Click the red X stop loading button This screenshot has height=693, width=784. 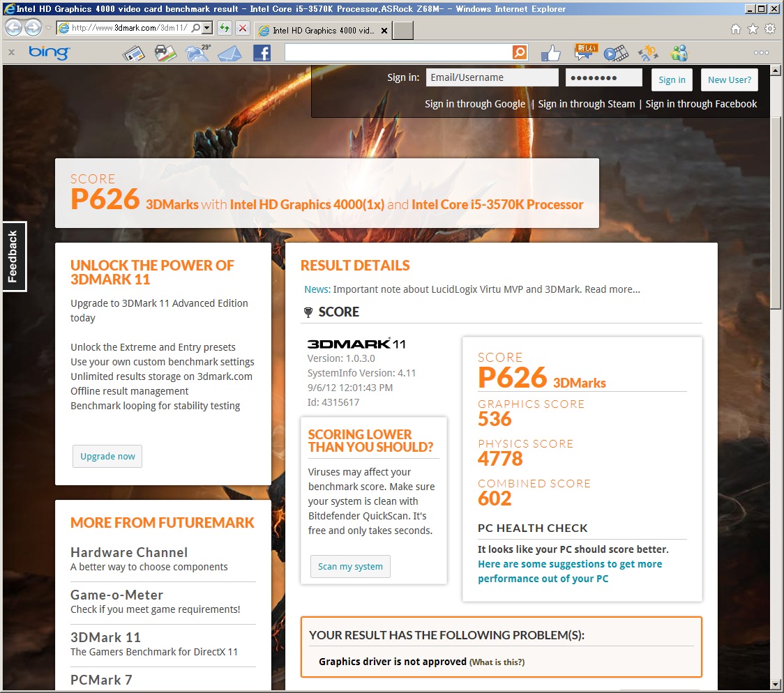pyautogui.click(x=243, y=28)
